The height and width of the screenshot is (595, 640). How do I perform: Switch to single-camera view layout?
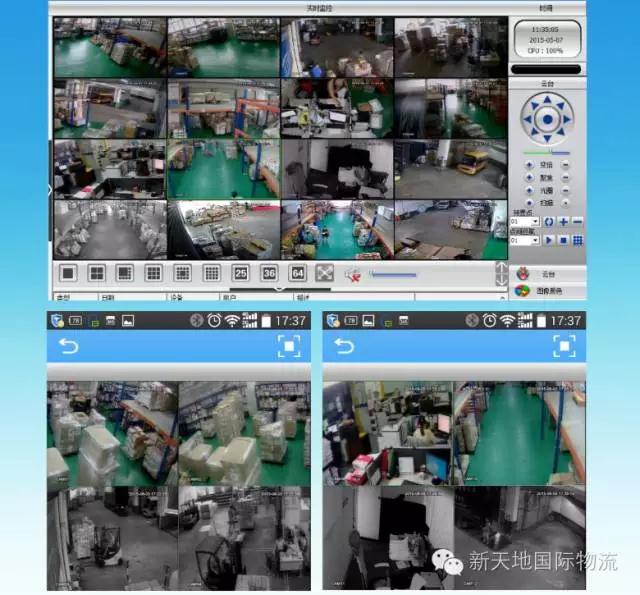tap(68, 272)
